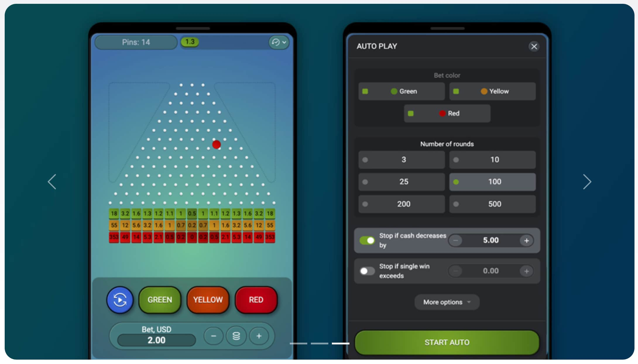Click START AUTO button
Viewport: 638px width, 364px height.
[447, 342]
